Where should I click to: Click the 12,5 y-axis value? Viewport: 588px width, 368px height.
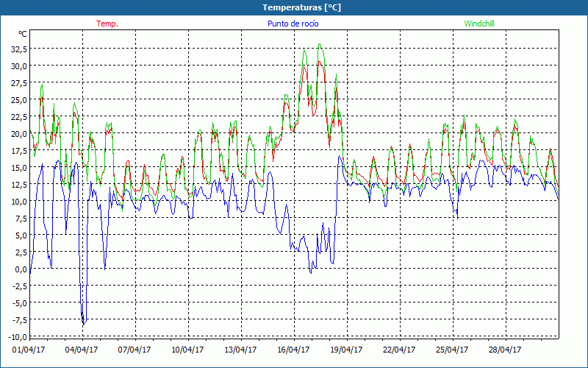click(18, 185)
